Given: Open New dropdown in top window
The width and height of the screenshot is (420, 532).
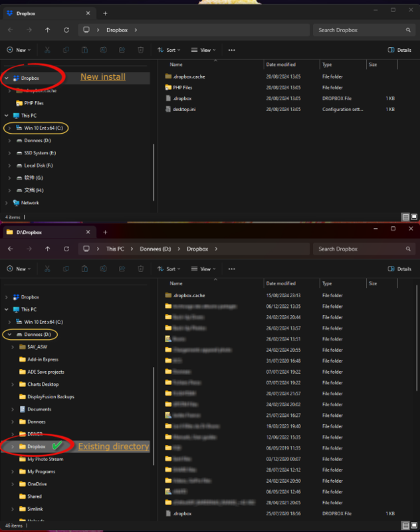Looking at the screenshot, I should point(19,50).
